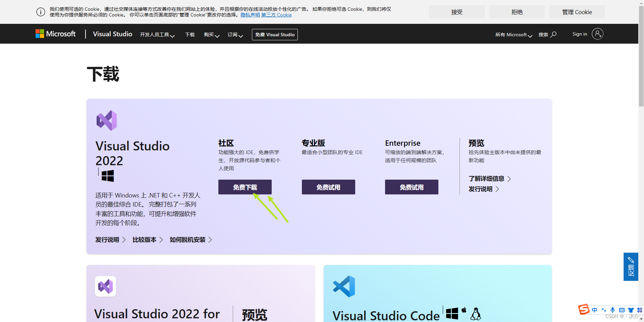This screenshot has width=644, height=322.
Task: Open the Sogou soft keyboard icon
Action: (x=622, y=310)
